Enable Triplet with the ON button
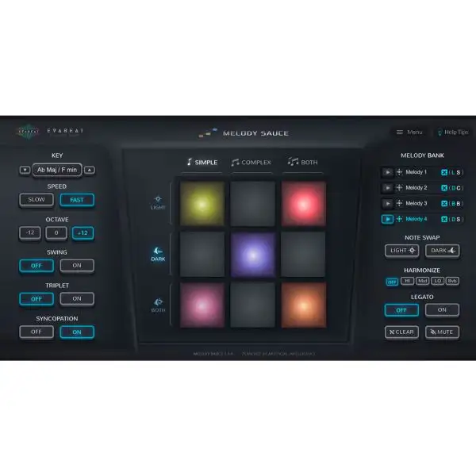 coord(76,299)
